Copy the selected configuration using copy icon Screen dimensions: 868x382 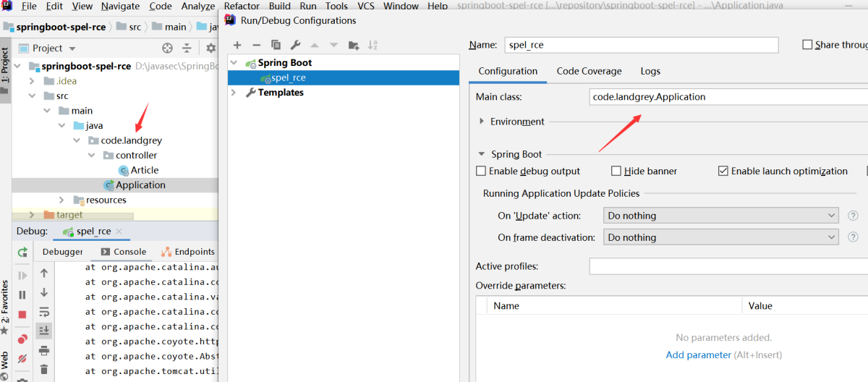pos(276,45)
